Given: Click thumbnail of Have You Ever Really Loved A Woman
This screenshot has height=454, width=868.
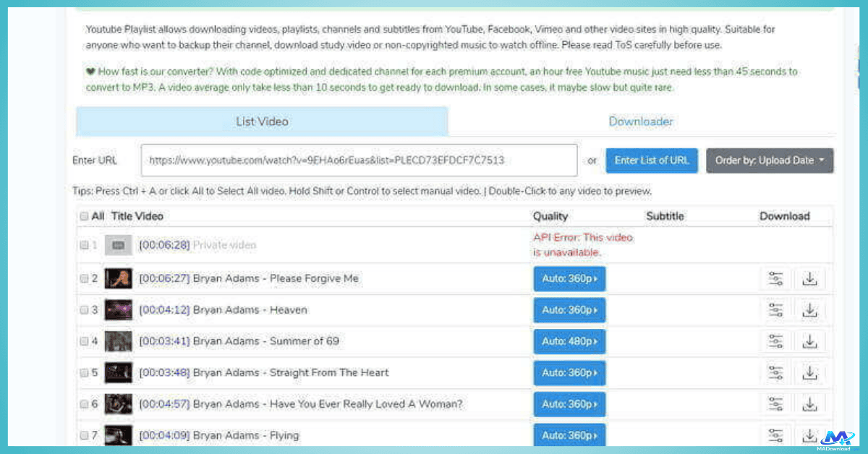Looking at the screenshot, I should pos(118,404).
